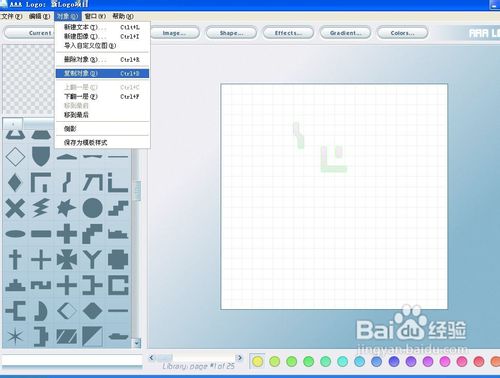500x378 pixels.
Task: Open the Image... panel button
Action: pos(174,33)
